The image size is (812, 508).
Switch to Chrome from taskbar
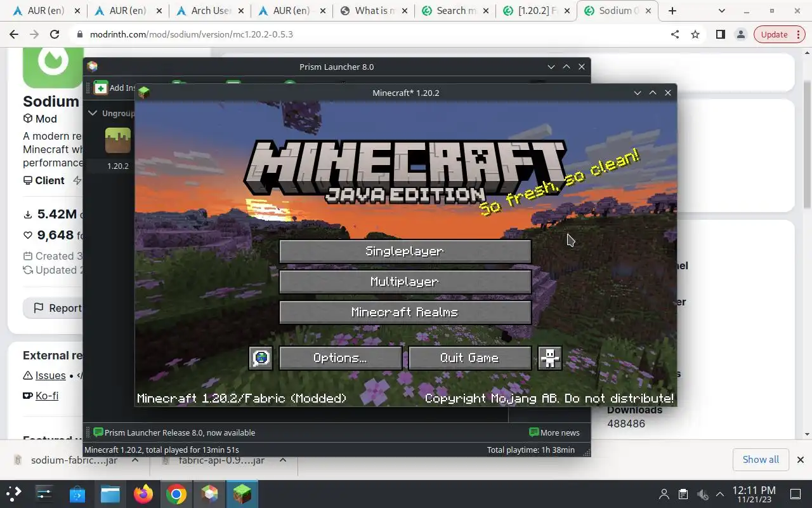pos(176,493)
